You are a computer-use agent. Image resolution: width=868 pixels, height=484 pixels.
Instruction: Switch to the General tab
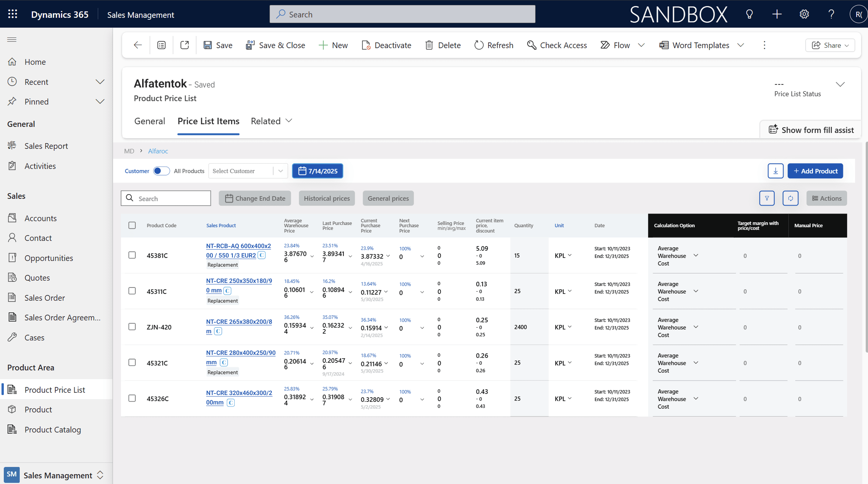point(149,121)
